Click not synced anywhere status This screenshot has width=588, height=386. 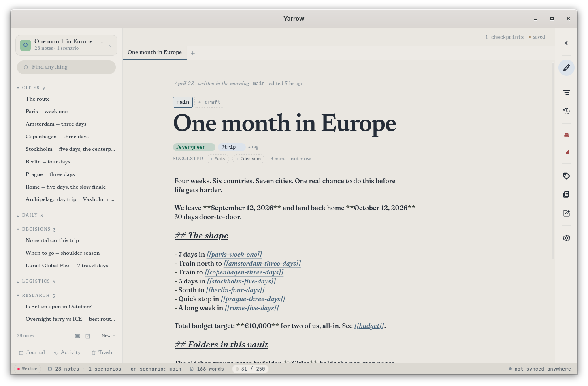pyautogui.click(x=540, y=369)
